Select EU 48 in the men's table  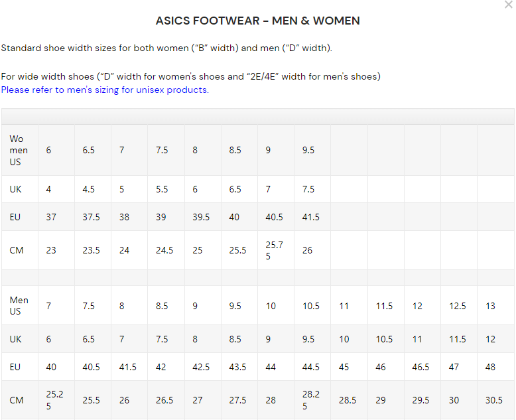(x=490, y=367)
